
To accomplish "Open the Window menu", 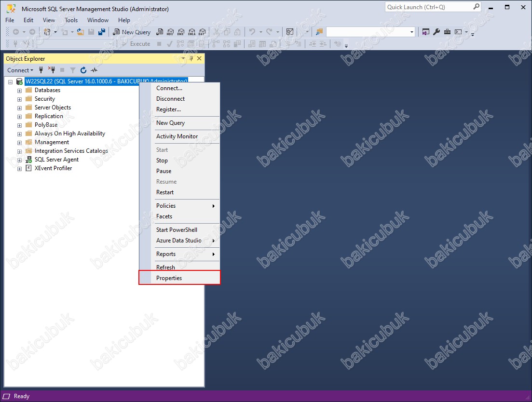I will (98, 20).
